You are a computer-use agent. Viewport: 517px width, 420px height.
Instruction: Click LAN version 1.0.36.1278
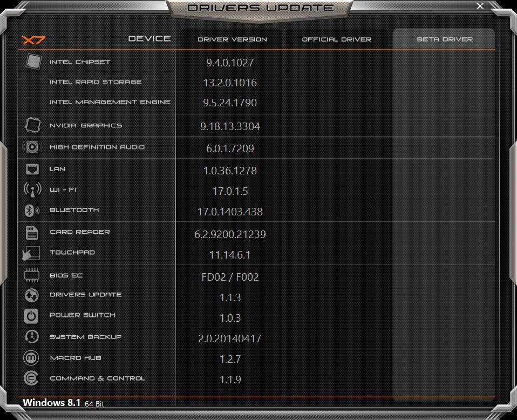230,171
